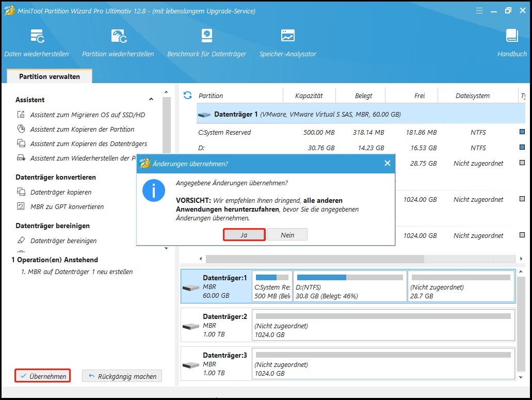Select C:System Reserved partition row

point(361,132)
